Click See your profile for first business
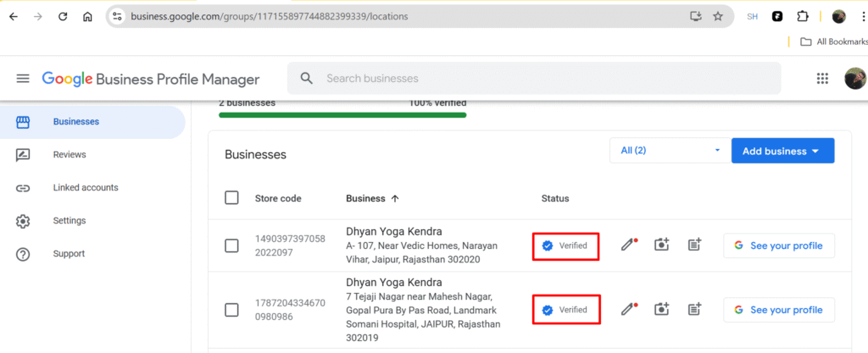Image resolution: width=868 pixels, height=353 pixels. coord(778,245)
